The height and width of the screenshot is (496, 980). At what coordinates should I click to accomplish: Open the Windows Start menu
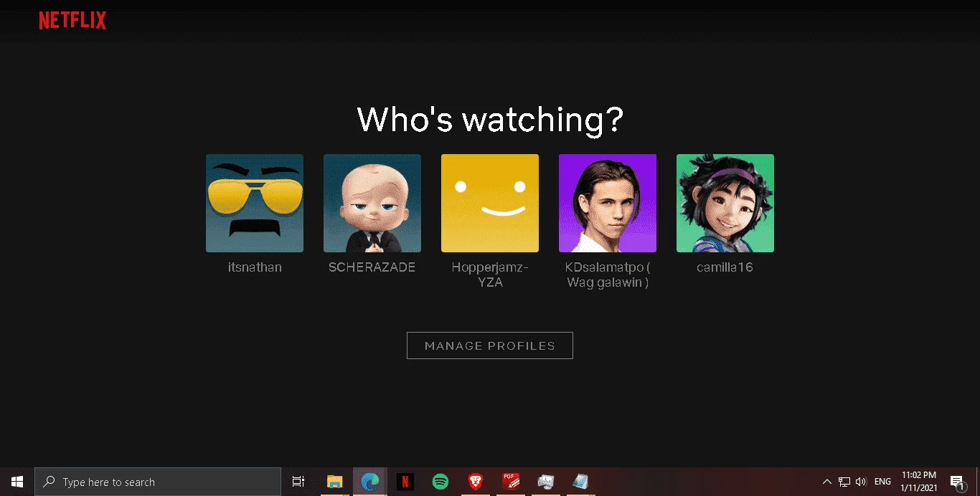[17, 482]
